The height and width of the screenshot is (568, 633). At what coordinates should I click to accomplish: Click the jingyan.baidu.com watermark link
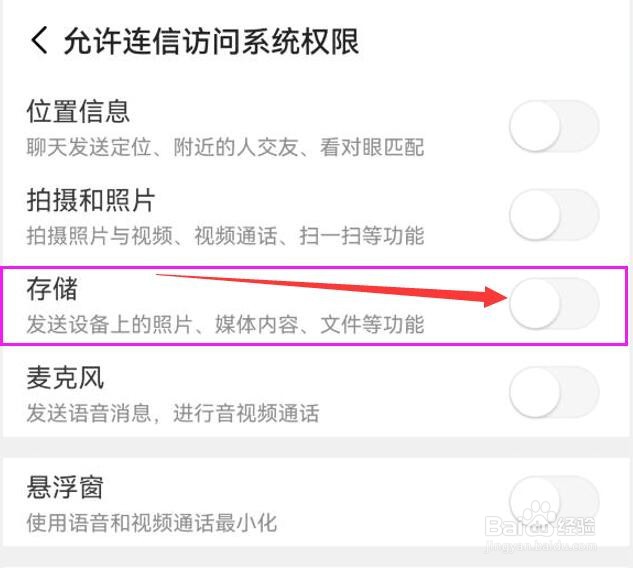click(540, 546)
